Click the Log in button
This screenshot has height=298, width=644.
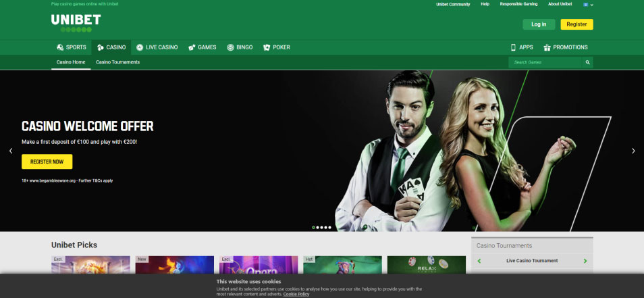tap(539, 24)
